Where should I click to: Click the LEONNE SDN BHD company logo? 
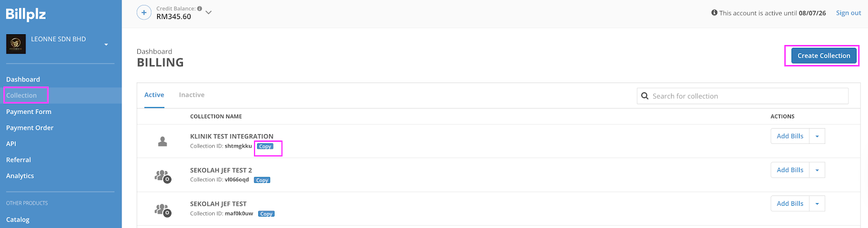click(x=16, y=44)
